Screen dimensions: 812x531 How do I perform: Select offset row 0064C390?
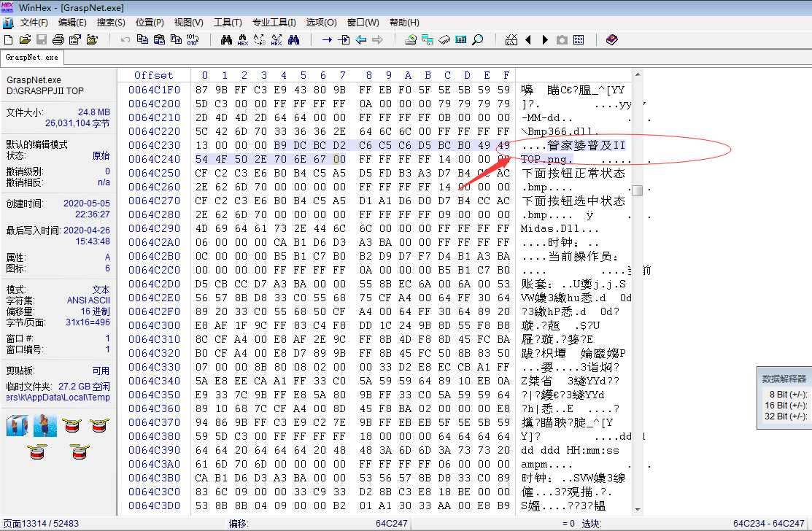coord(155,450)
